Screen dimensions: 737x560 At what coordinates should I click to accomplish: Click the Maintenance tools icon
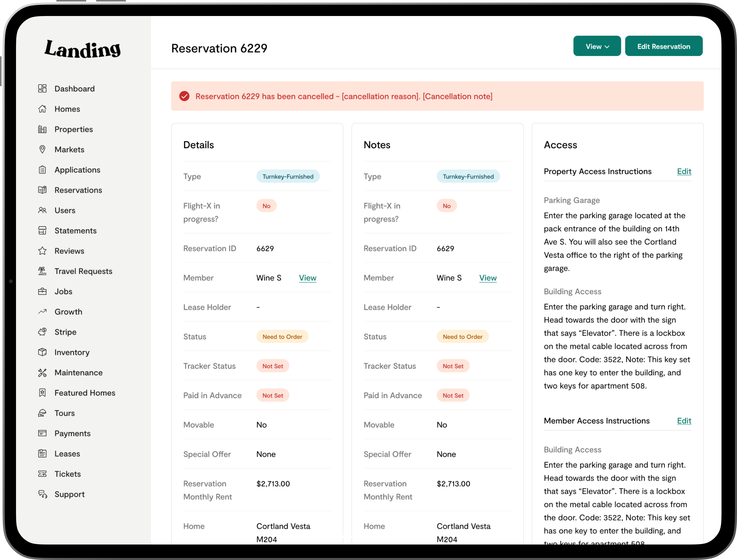click(x=42, y=373)
